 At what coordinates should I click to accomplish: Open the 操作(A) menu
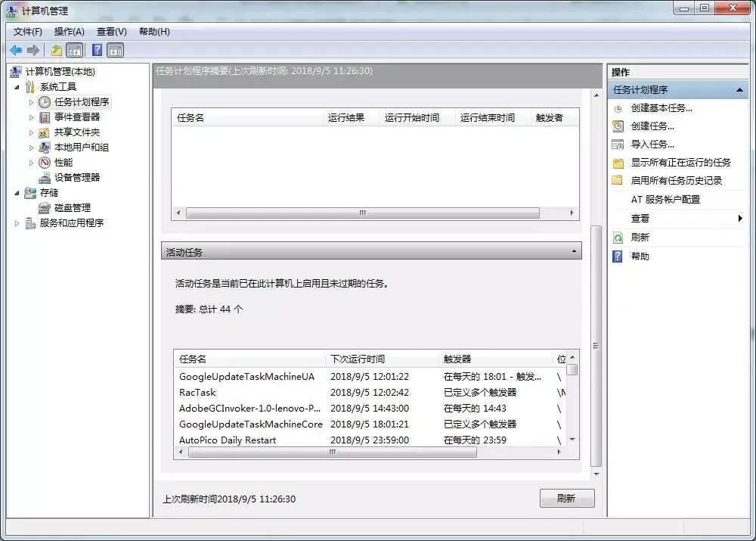click(x=69, y=32)
